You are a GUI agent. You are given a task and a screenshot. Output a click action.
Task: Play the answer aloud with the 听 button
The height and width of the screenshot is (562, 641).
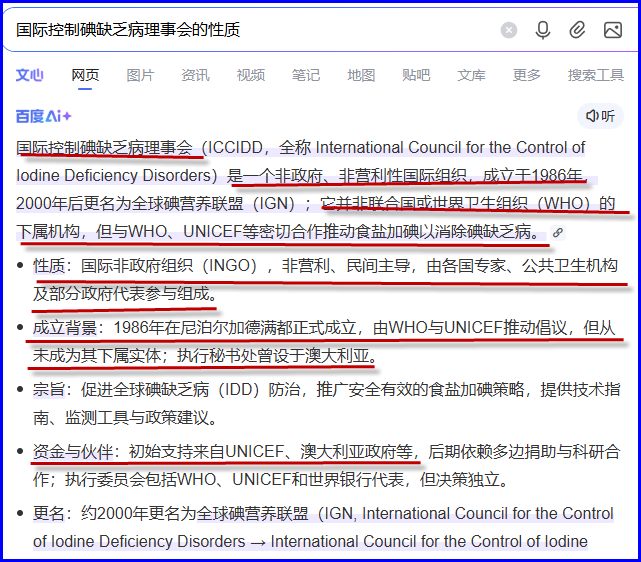click(x=600, y=116)
